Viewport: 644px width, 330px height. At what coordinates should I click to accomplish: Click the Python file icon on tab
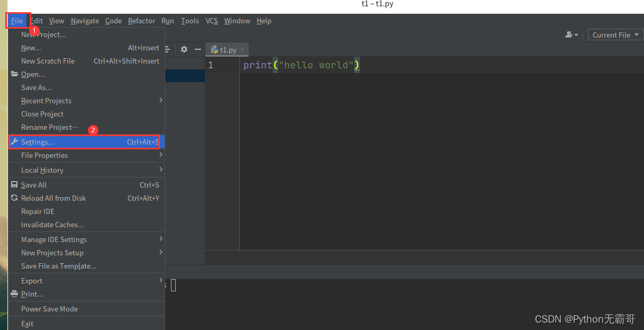(214, 50)
